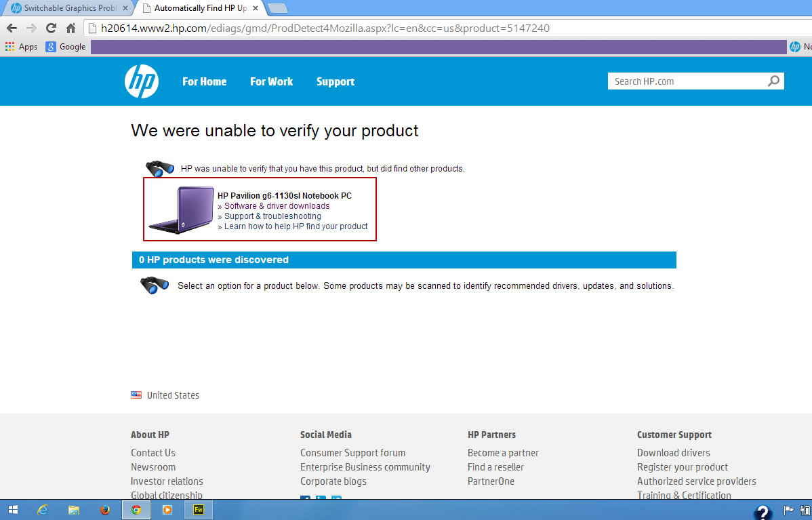Open Corporate blogs link
The width and height of the screenshot is (812, 520).
pos(333,481)
